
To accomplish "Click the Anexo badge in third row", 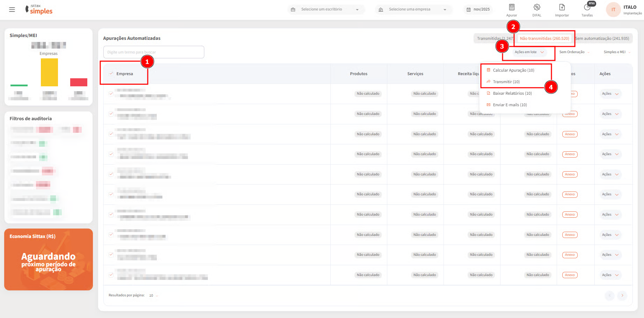I will (x=570, y=134).
